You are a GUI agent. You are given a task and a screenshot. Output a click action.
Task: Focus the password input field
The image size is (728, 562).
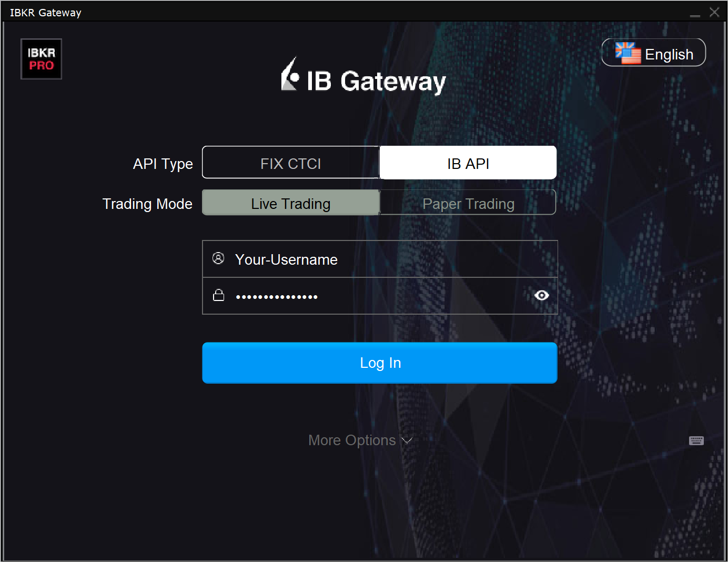(380, 296)
